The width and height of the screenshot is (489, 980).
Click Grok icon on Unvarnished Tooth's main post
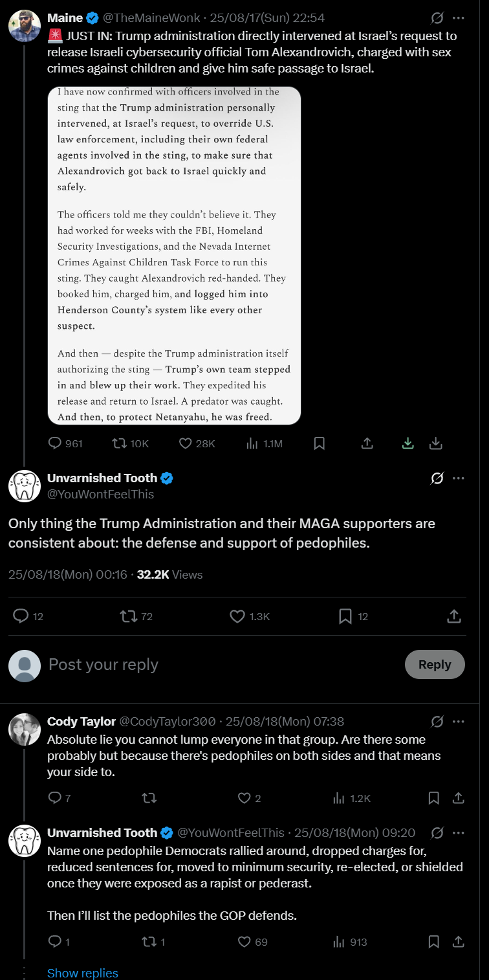tap(437, 478)
